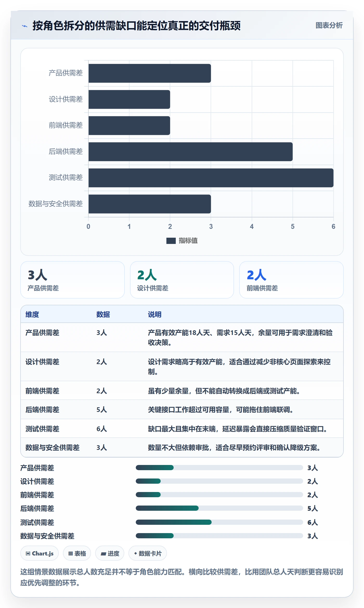This screenshot has height=608, width=364.
Task: Select the Chart.js chip
Action: pyautogui.click(x=40, y=553)
